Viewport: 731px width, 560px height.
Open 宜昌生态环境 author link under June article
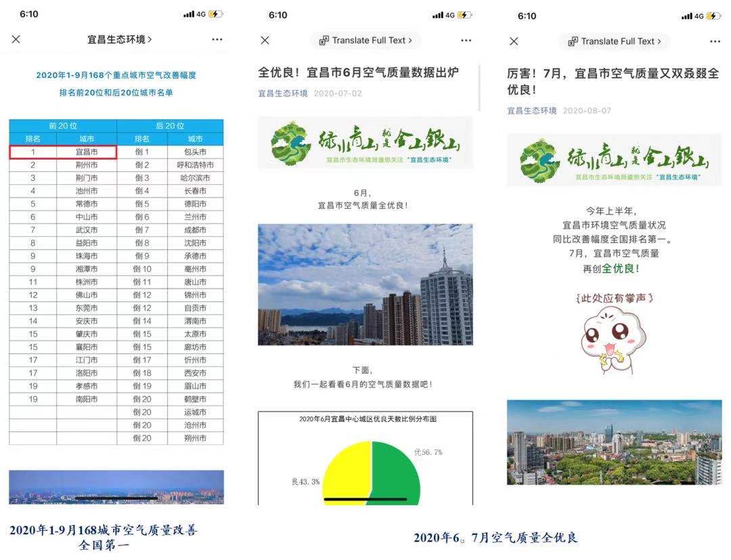pyautogui.click(x=283, y=93)
